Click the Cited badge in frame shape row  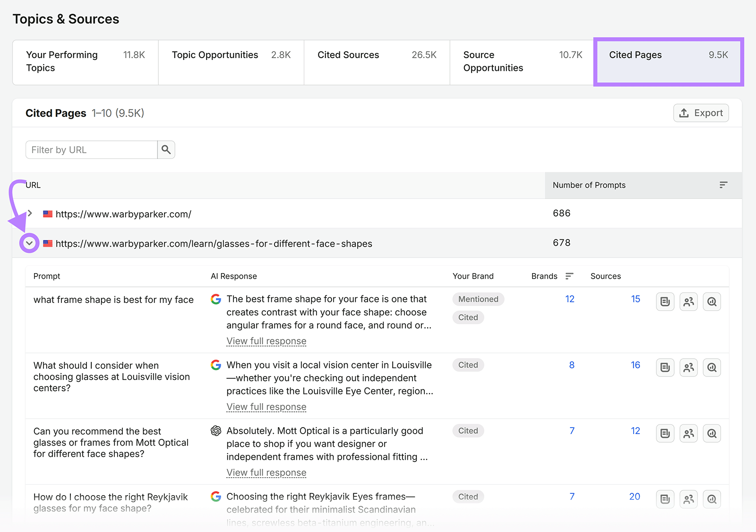pyautogui.click(x=468, y=317)
